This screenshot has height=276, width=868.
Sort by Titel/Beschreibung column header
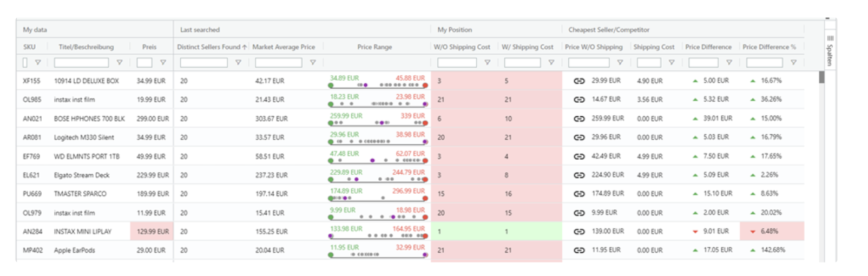[x=86, y=47]
